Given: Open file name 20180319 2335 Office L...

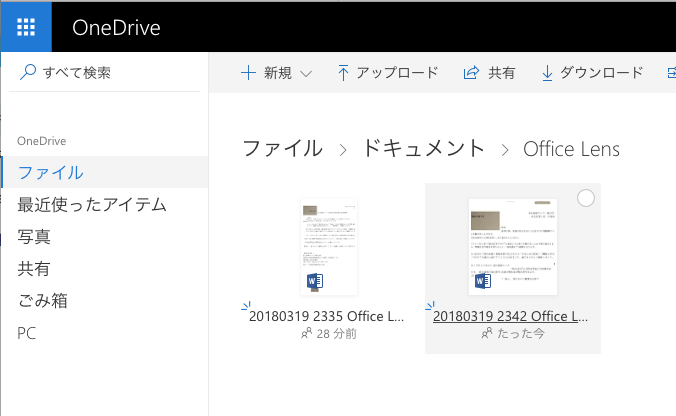Looking at the screenshot, I should (326, 316).
